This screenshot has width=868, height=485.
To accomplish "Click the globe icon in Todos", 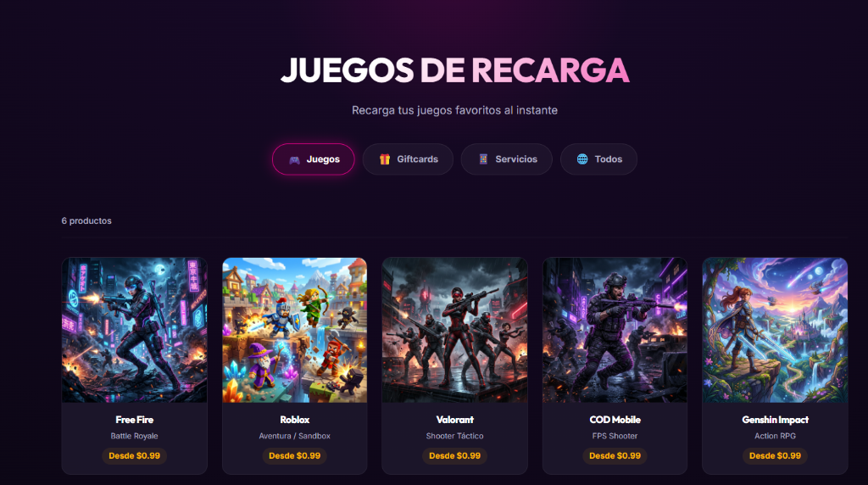I will pyautogui.click(x=582, y=159).
